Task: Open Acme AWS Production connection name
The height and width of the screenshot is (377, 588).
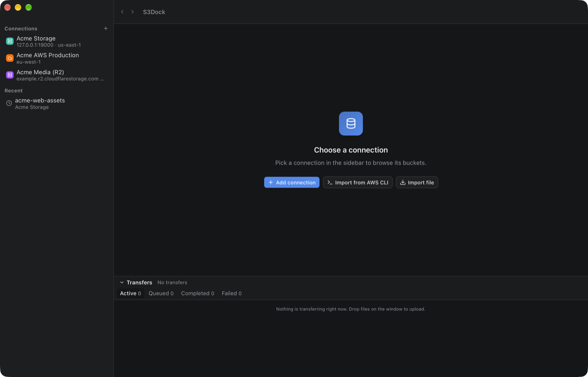Action: click(48, 55)
